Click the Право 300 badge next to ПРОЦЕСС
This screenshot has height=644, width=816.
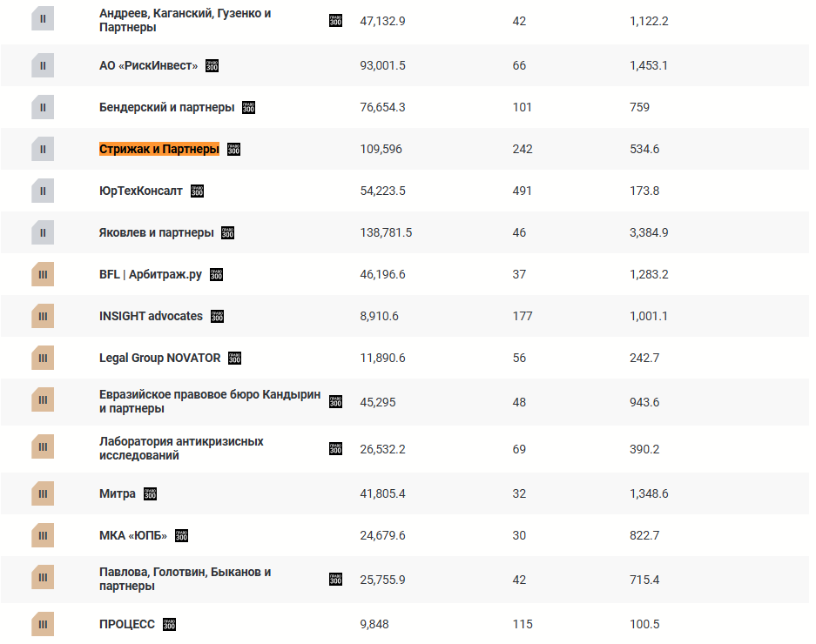[x=170, y=624]
